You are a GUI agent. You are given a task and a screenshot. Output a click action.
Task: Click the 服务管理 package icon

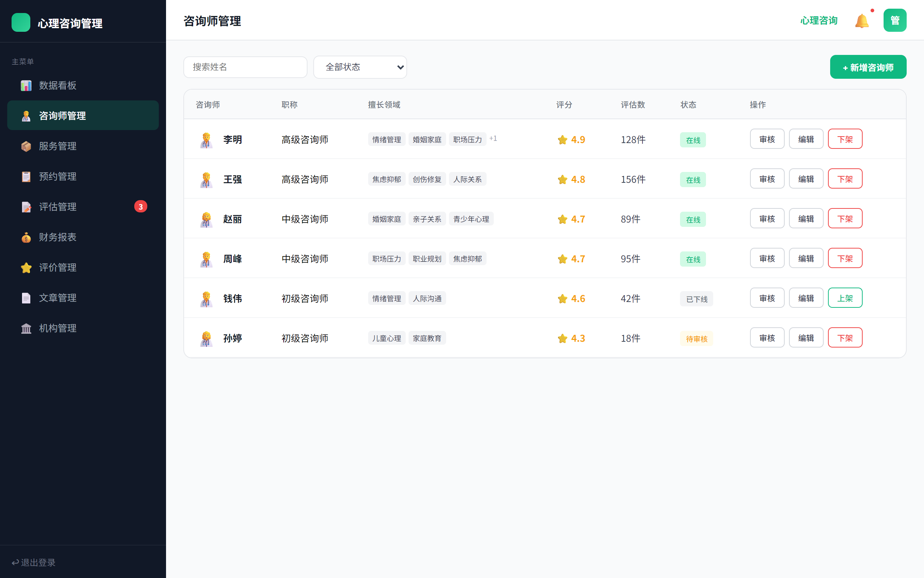pyautogui.click(x=26, y=146)
